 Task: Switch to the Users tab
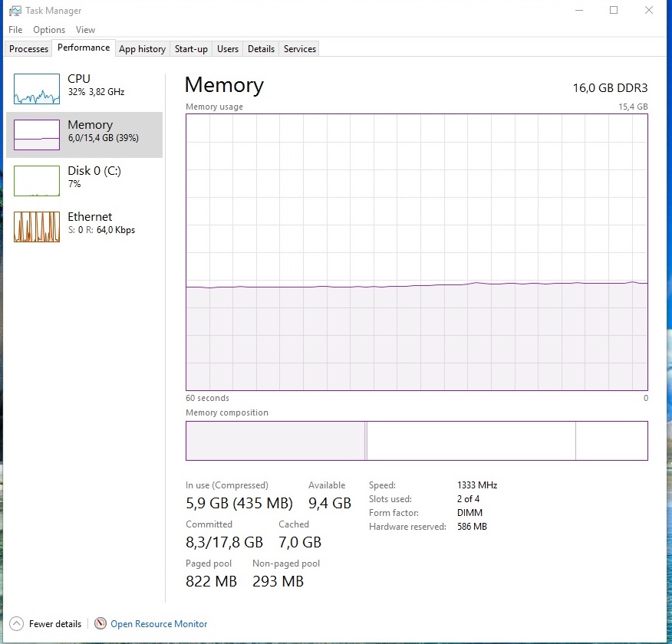(x=228, y=49)
